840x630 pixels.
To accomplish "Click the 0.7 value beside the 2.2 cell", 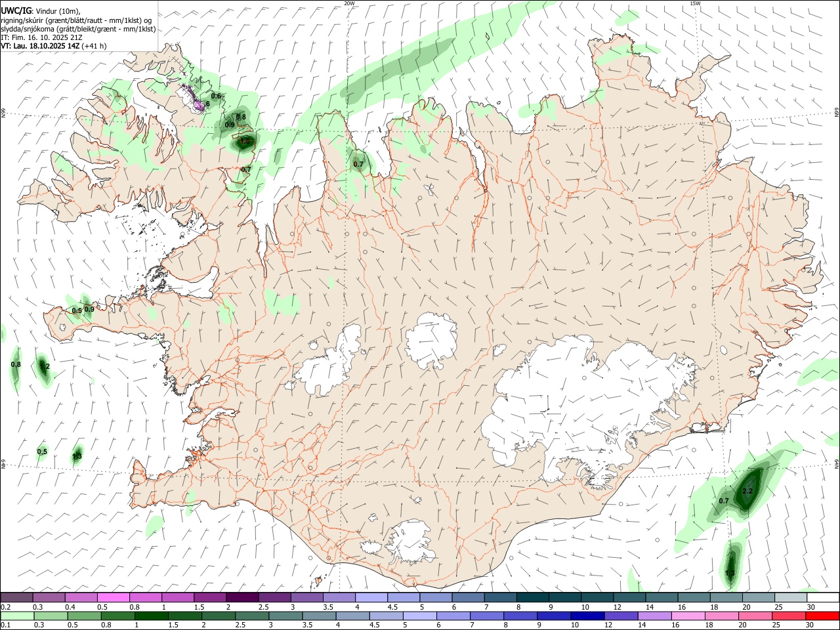I will point(724,501).
